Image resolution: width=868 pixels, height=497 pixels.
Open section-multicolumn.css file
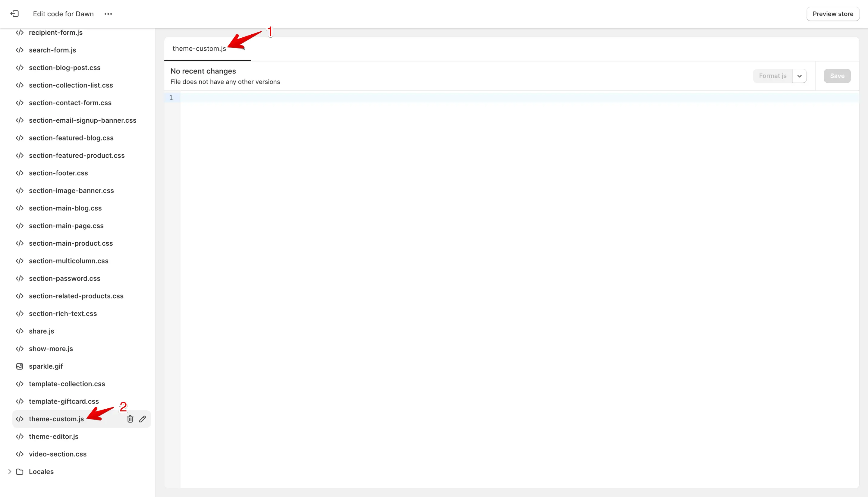pos(69,261)
